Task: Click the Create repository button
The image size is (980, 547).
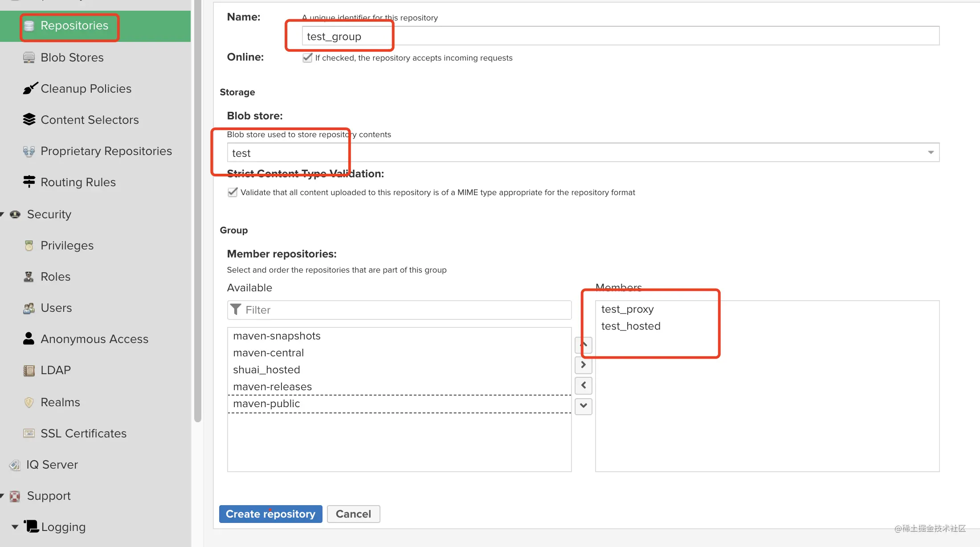Action: pos(270,514)
